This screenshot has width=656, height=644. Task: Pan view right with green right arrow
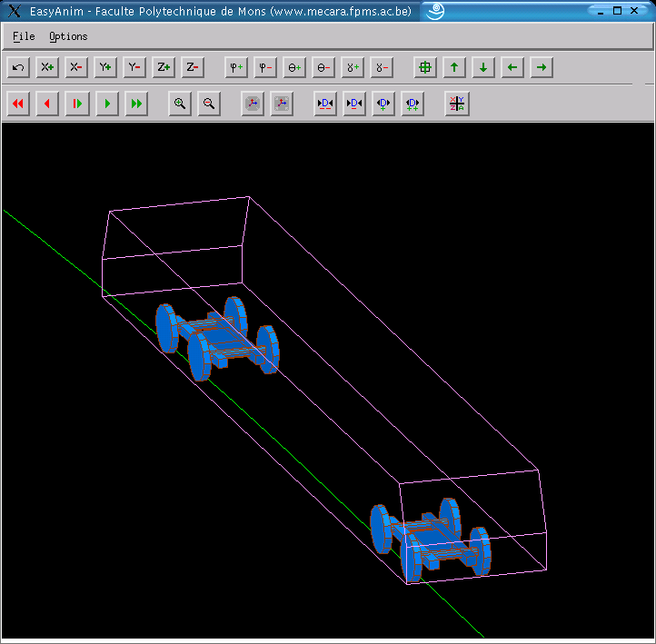[542, 67]
